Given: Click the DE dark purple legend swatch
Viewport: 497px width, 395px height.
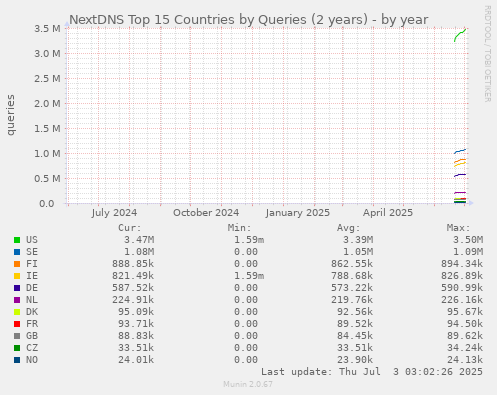Looking at the screenshot, I should click(17, 288).
